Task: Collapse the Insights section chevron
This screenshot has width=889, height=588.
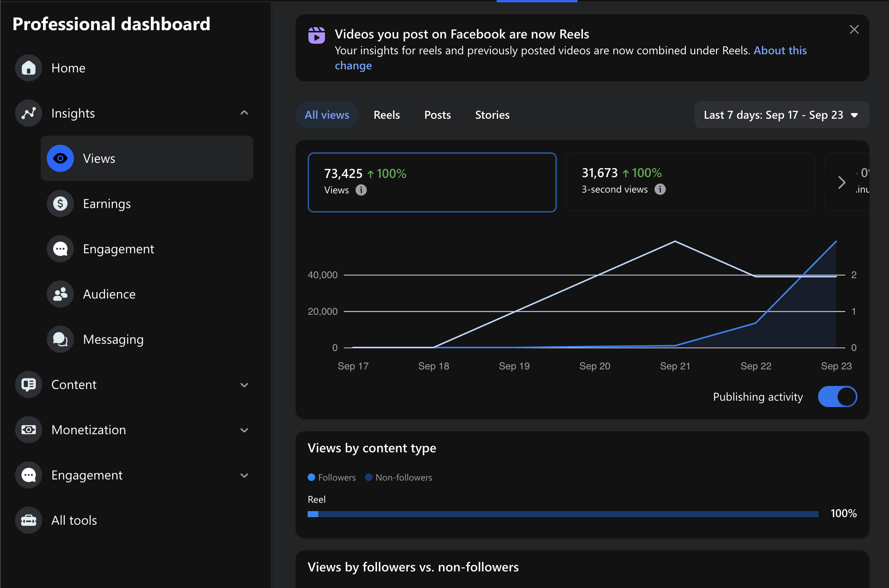Action: click(x=244, y=113)
